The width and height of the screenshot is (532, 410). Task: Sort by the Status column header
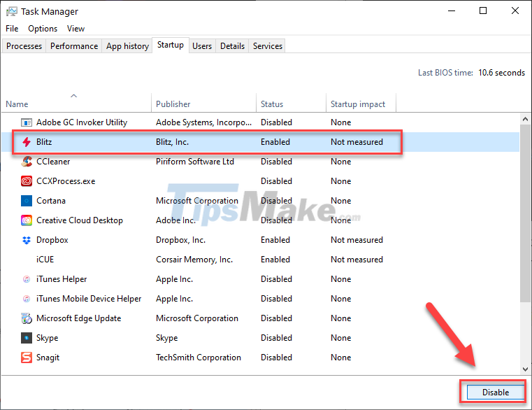[x=291, y=104]
